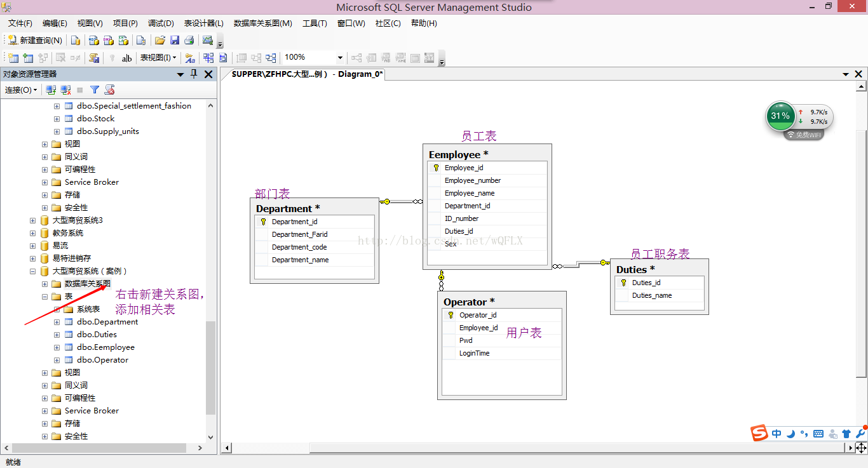Open the 数据库关系图(M) menu
868x468 pixels.
click(263, 23)
